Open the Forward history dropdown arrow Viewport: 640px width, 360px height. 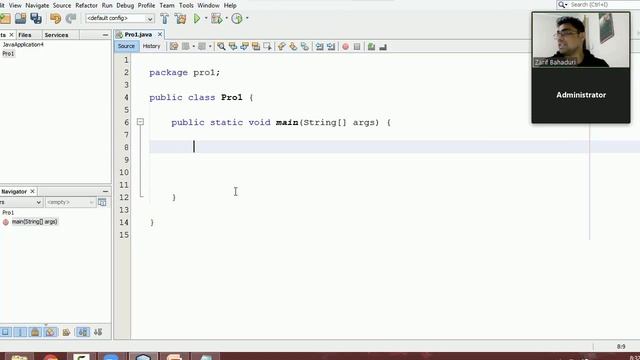pyautogui.click(x=210, y=47)
